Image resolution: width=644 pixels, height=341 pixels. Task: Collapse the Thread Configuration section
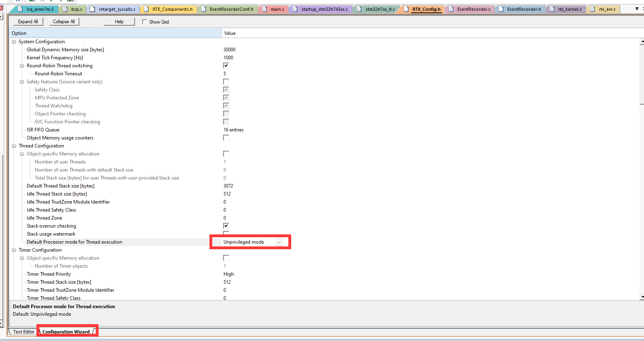point(14,146)
